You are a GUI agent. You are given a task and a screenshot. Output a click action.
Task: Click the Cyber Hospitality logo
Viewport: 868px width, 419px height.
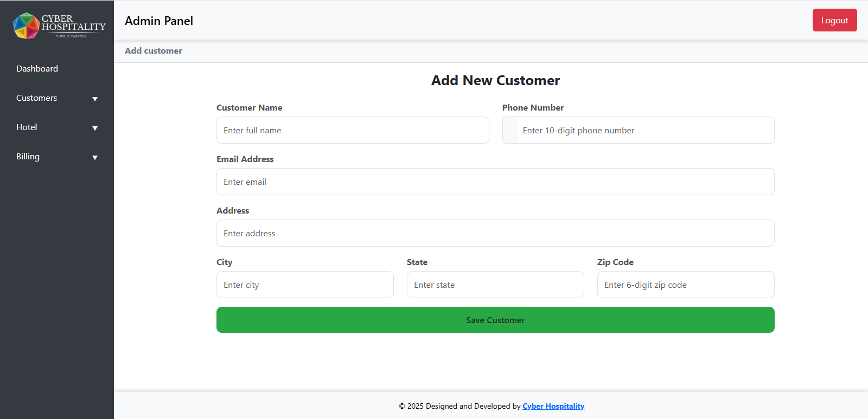tap(59, 25)
